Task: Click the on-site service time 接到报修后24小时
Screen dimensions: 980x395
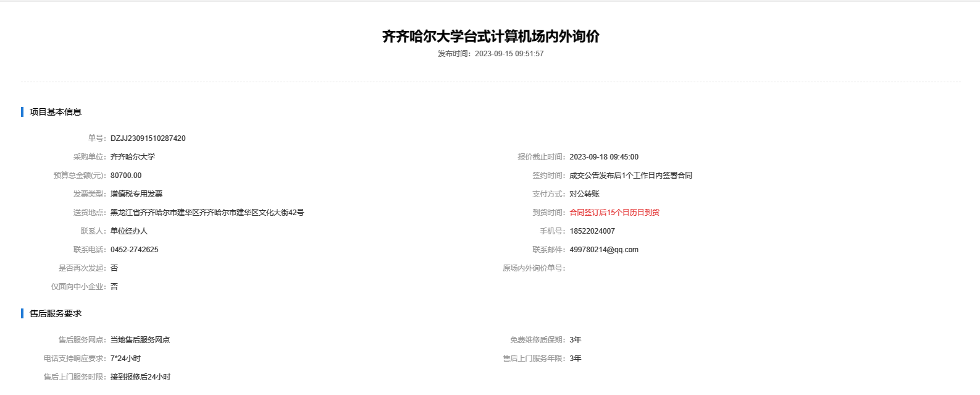Action: coord(140,377)
